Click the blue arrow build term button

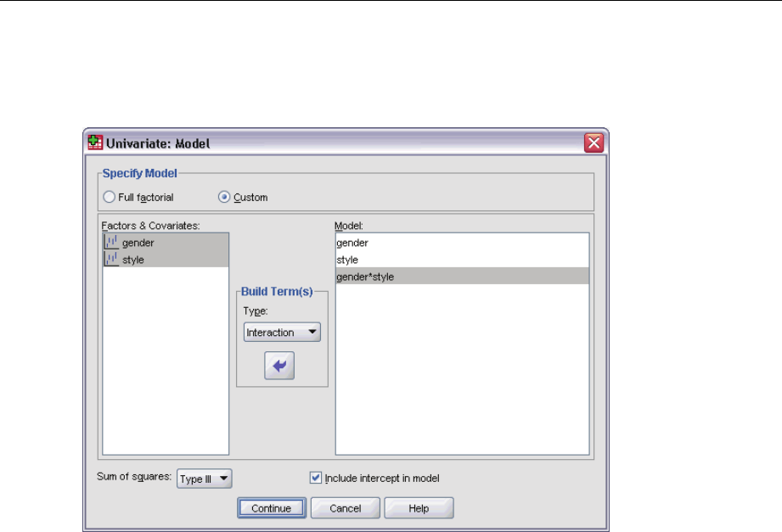coord(279,366)
